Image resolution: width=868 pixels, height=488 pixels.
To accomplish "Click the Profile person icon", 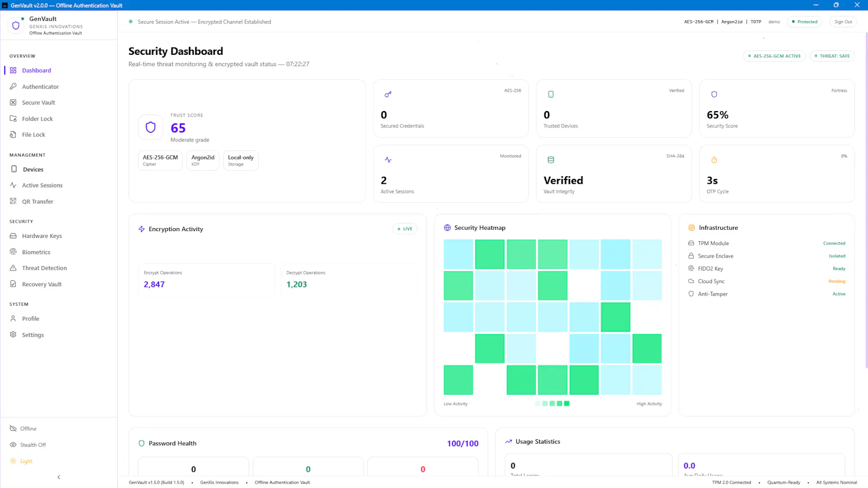I will [x=13, y=319].
